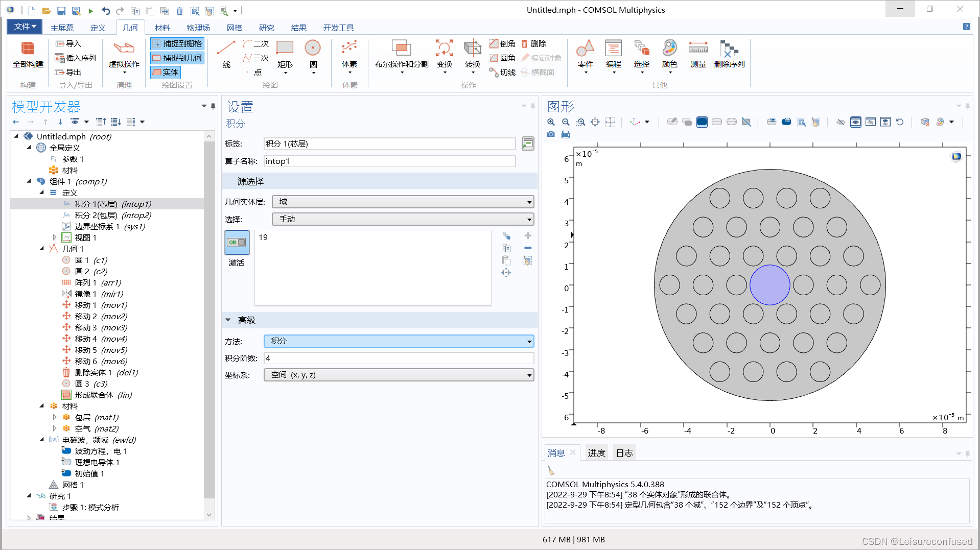
Task: Click the 删除 delete button in ribbon
Action: click(x=534, y=44)
